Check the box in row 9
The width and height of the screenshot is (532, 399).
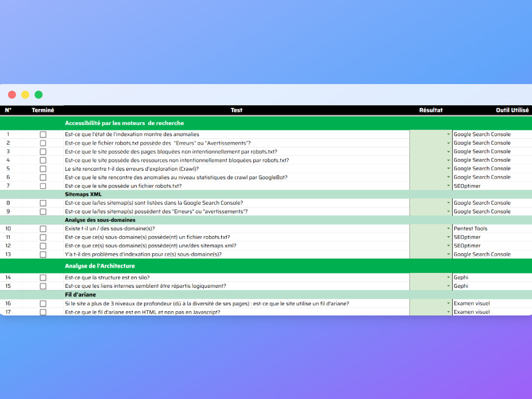[43, 212]
